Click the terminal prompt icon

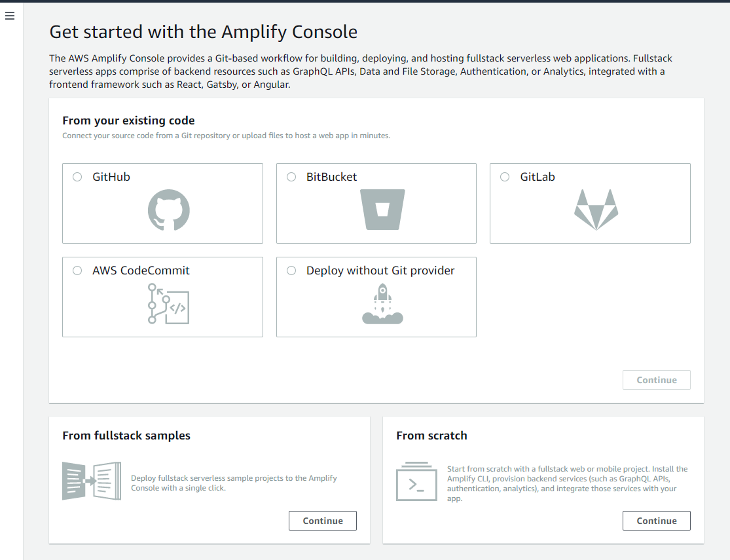[x=416, y=481]
